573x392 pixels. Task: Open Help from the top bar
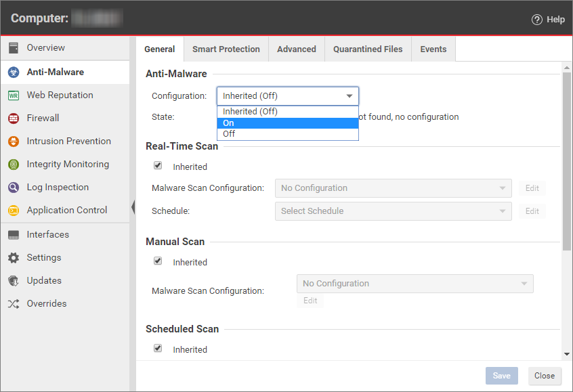tap(548, 19)
